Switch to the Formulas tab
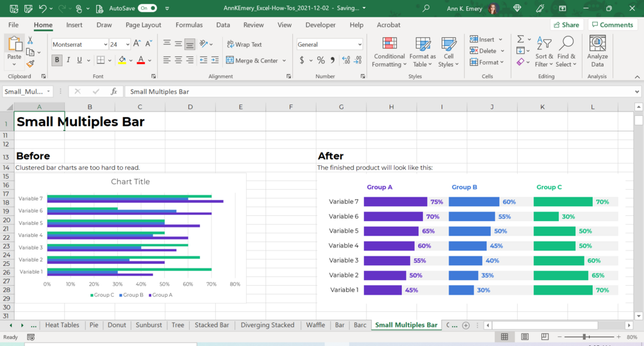This screenshot has height=346, width=644. pos(189,24)
